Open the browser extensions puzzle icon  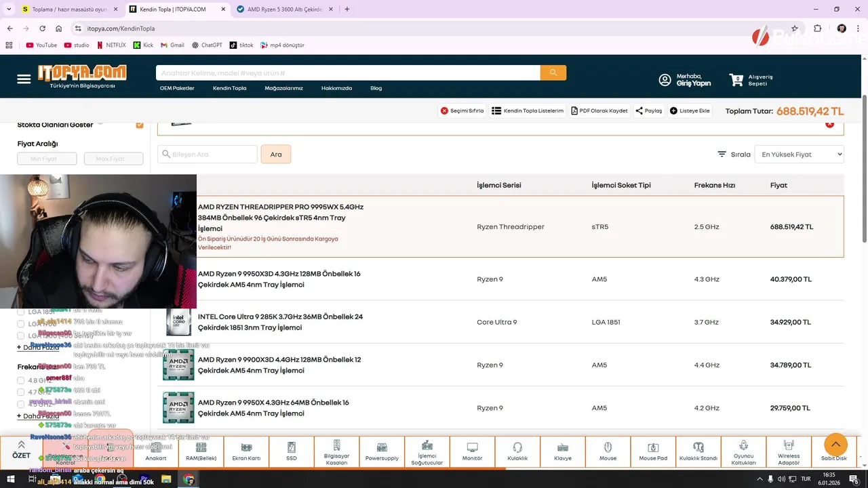tap(817, 28)
